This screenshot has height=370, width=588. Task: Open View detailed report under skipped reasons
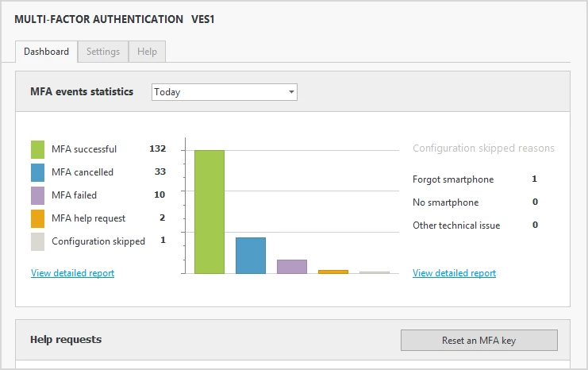pyautogui.click(x=454, y=273)
